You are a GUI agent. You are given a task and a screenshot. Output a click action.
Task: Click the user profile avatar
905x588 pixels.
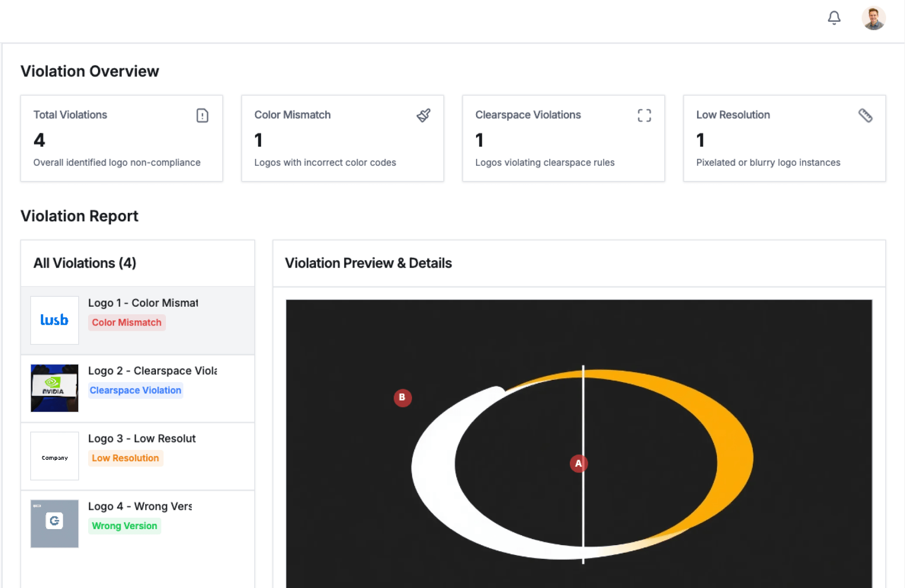coord(873,18)
